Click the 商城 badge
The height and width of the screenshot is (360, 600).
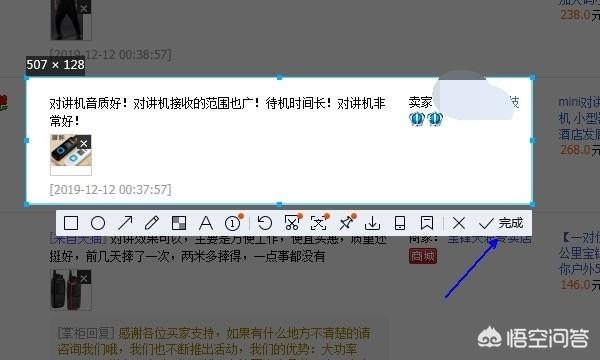click(423, 256)
